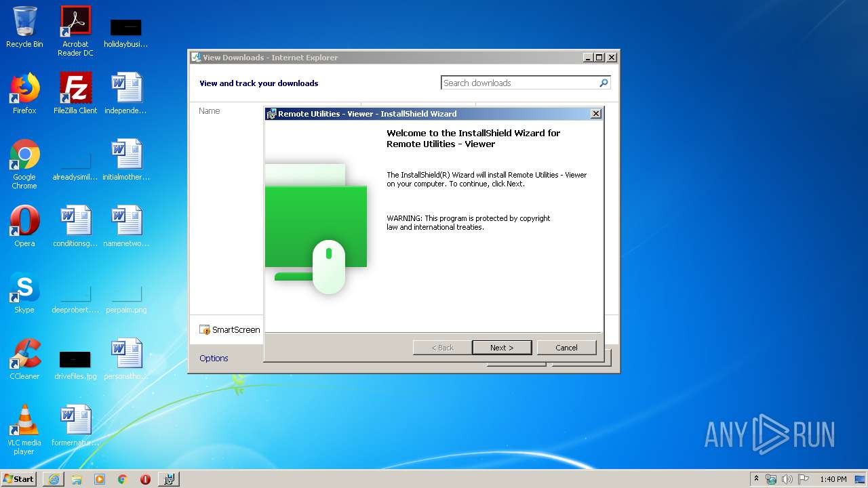Screen dimensions: 868x488
Task: Open Chrome from the taskbar
Action: coord(123,479)
